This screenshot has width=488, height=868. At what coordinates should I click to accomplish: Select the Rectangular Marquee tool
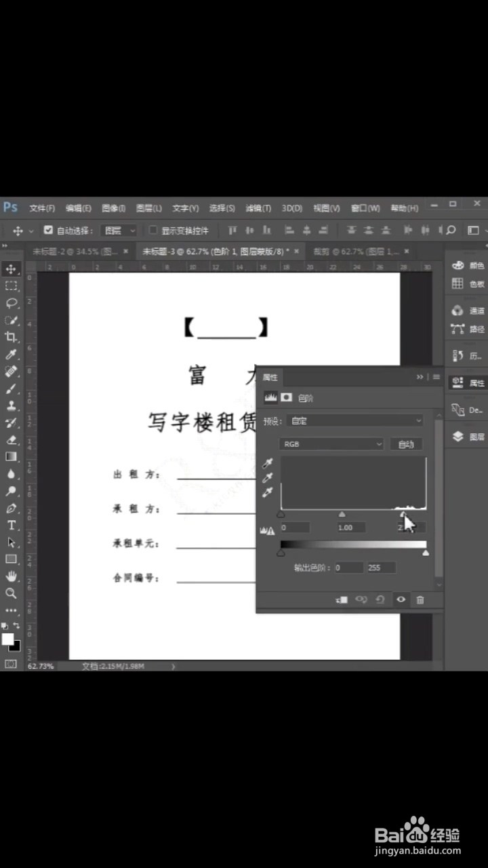coord(11,286)
